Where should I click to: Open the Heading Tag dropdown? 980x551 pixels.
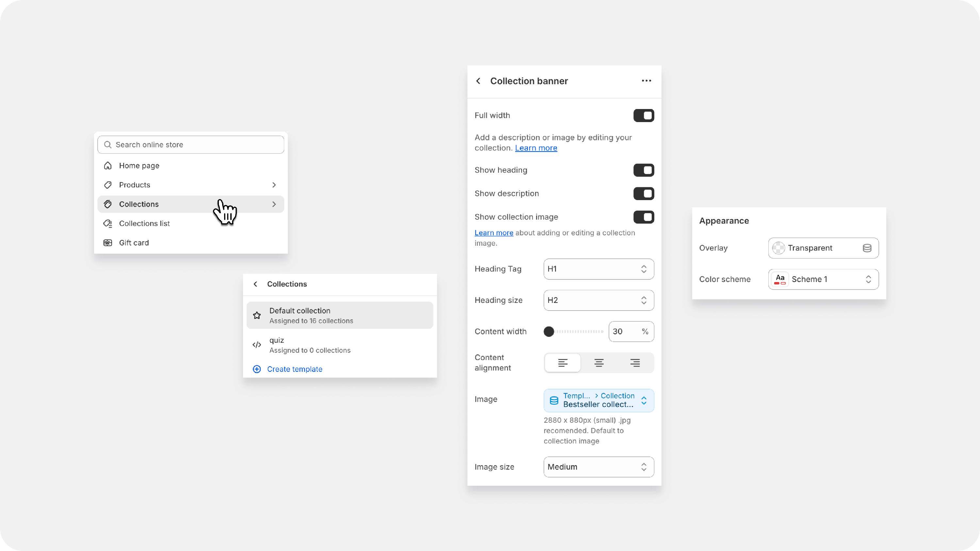pyautogui.click(x=599, y=269)
